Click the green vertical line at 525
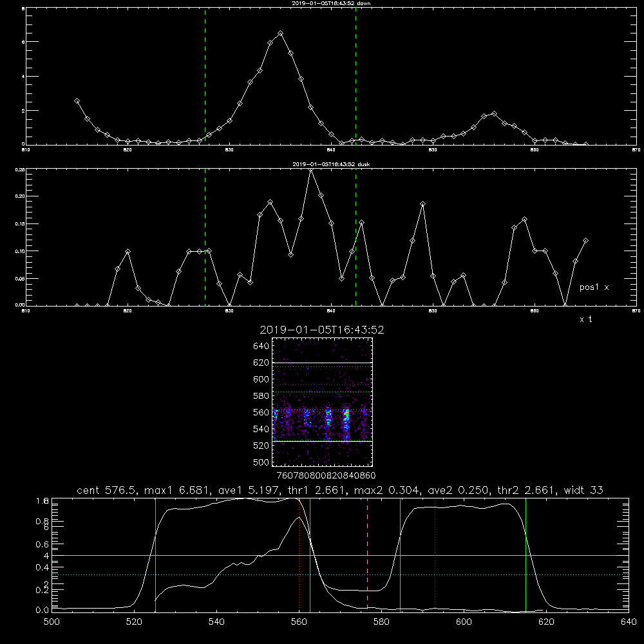This screenshot has width=644, height=644. click(x=155, y=555)
